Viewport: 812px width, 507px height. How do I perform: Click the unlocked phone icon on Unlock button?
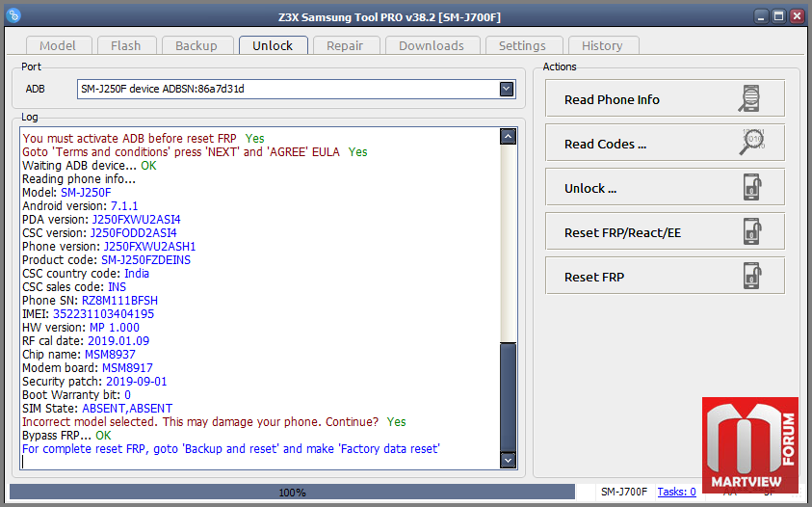(x=752, y=187)
